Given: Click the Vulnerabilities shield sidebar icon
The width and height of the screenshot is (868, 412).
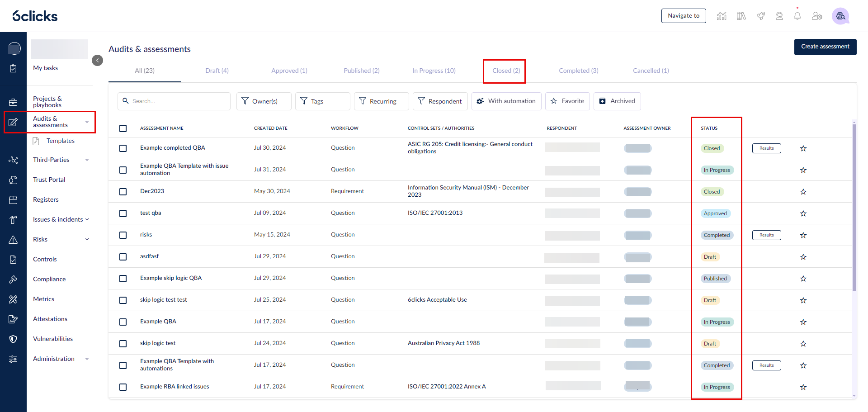Looking at the screenshot, I should click(13, 339).
